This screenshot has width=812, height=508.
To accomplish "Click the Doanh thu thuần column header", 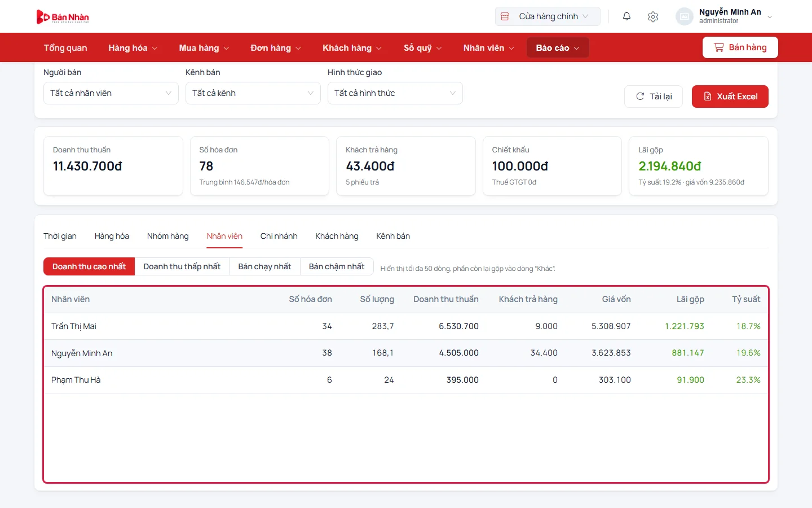I will [445, 299].
